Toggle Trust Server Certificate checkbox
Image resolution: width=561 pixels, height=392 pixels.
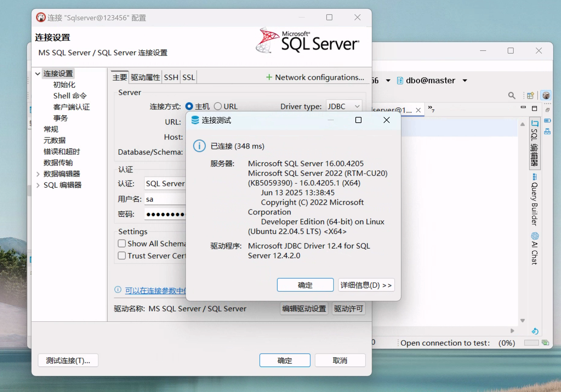(x=122, y=255)
